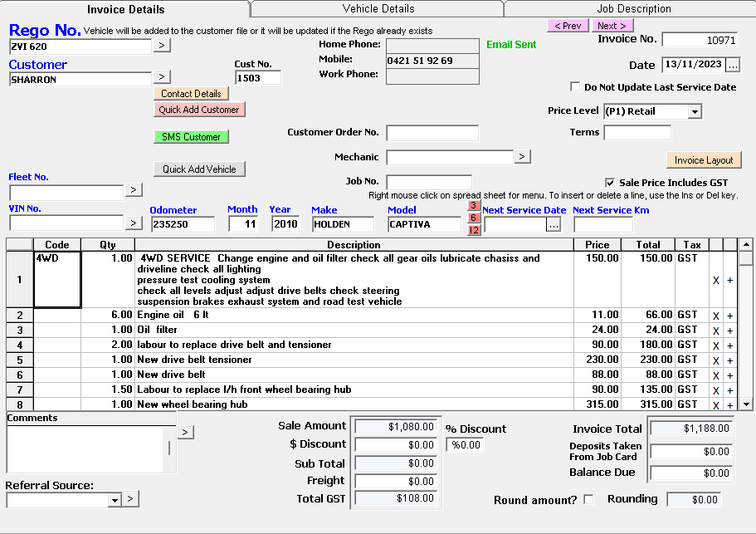Screen dimensions: 756x534
Task: Click Next Service Km field
Action: pyautogui.click(x=603, y=224)
